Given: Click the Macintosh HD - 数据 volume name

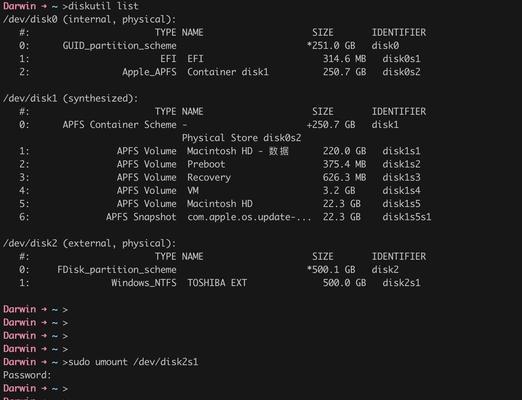Looking at the screenshot, I should coord(238,151).
